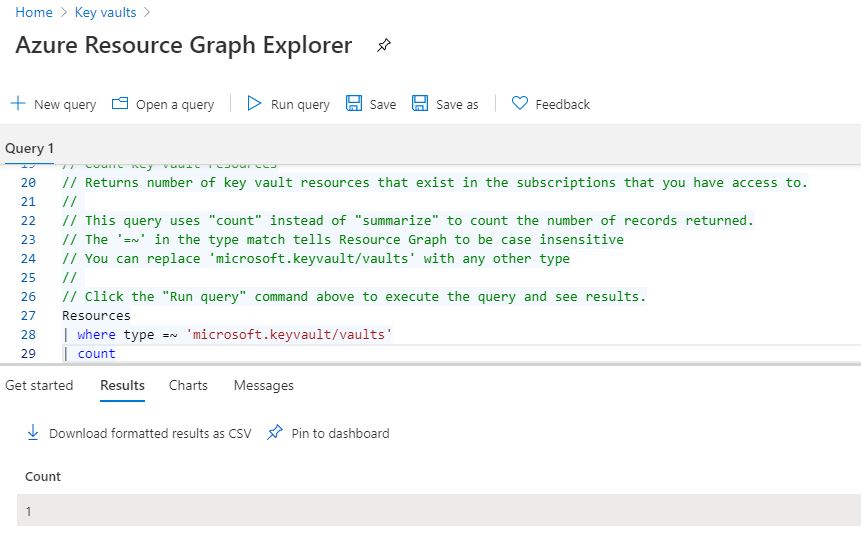Click the comment 'Click the "Run query" command'
This screenshot has width=861, height=548.
354,297
